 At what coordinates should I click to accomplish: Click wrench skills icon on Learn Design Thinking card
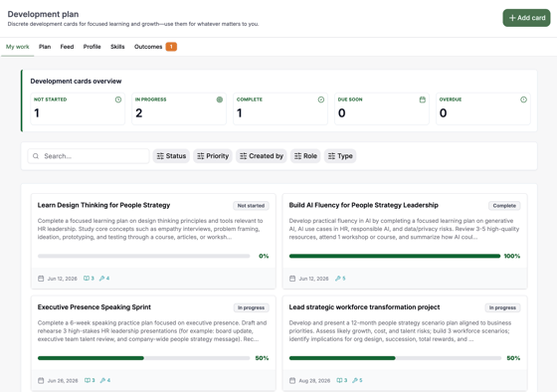101,279
